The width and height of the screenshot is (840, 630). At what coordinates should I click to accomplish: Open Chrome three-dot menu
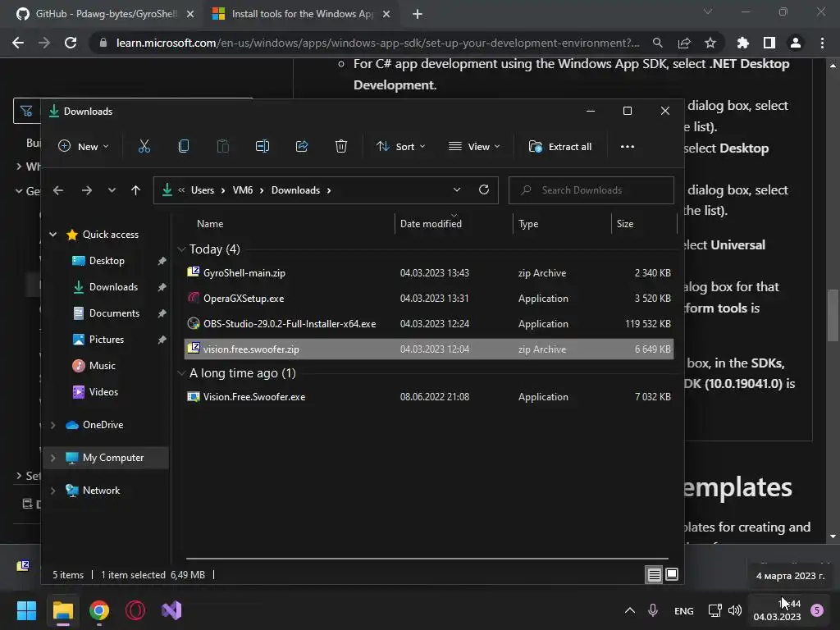(822, 43)
